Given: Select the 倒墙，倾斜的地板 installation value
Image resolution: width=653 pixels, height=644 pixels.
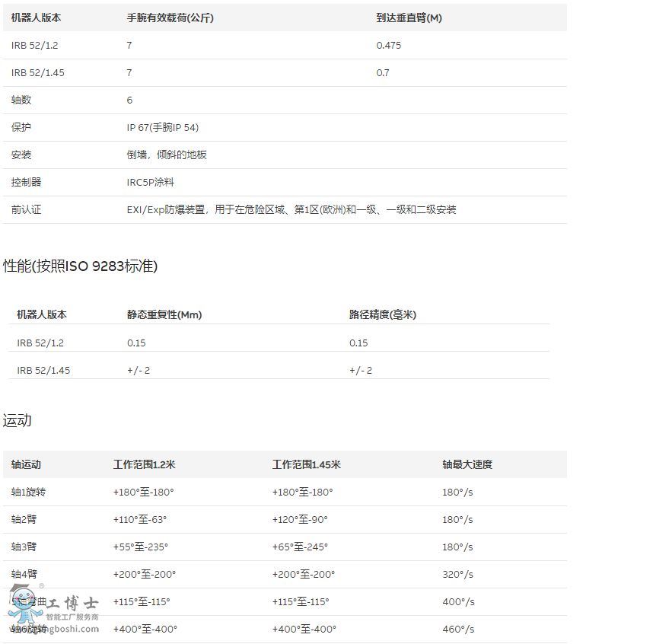Looking at the screenshot, I should (x=167, y=155).
